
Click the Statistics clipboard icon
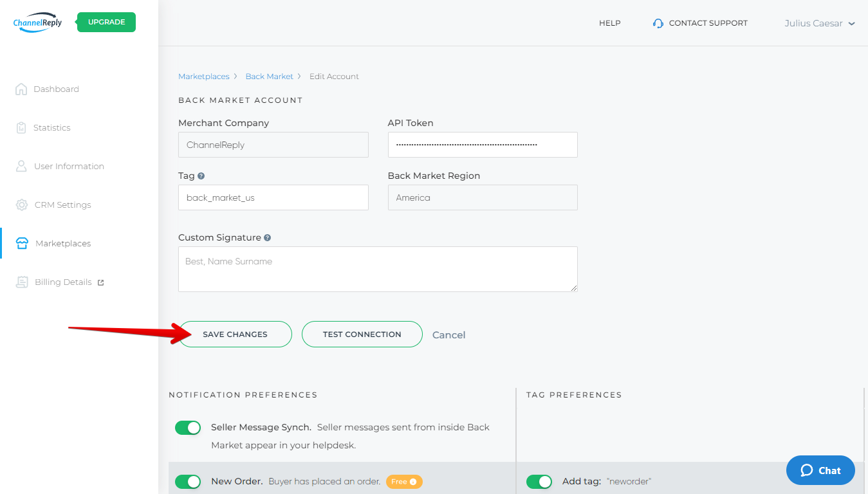tap(21, 127)
